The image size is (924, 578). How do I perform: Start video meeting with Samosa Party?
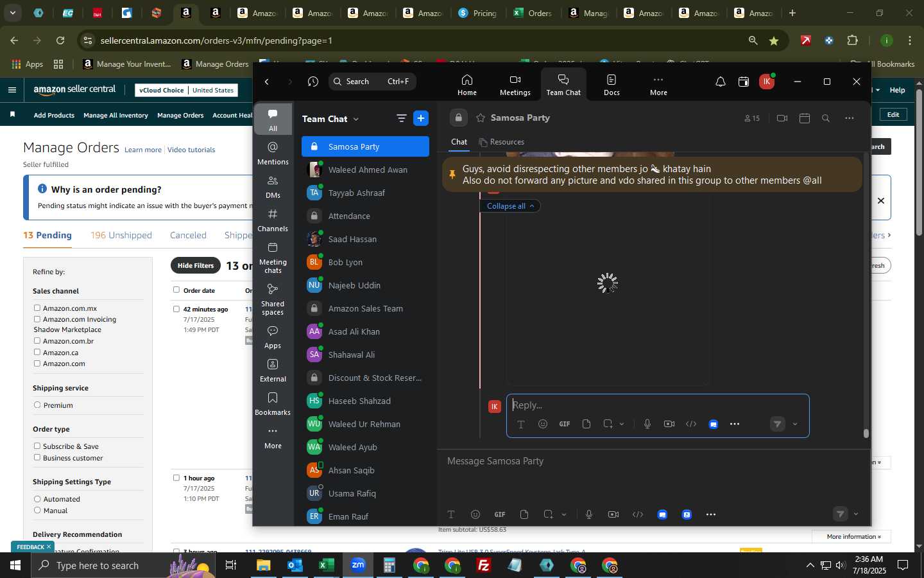click(782, 118)
